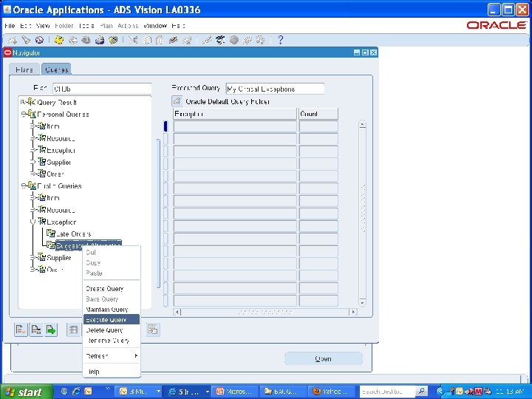The width and height of the screenshot is (532, 399).
Task: Expand Item under Public Queries
Action: (x=33, y=198)
